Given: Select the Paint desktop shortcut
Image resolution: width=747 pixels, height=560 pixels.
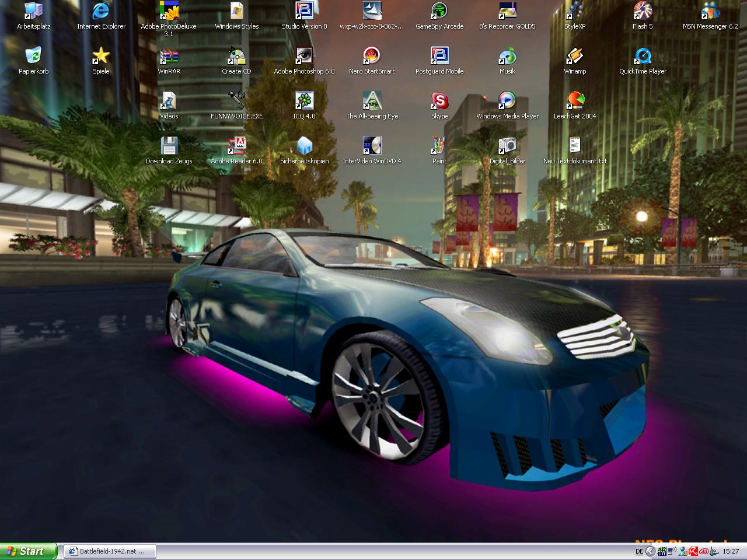Looking at the screenshot, I should tap(439, 150).
